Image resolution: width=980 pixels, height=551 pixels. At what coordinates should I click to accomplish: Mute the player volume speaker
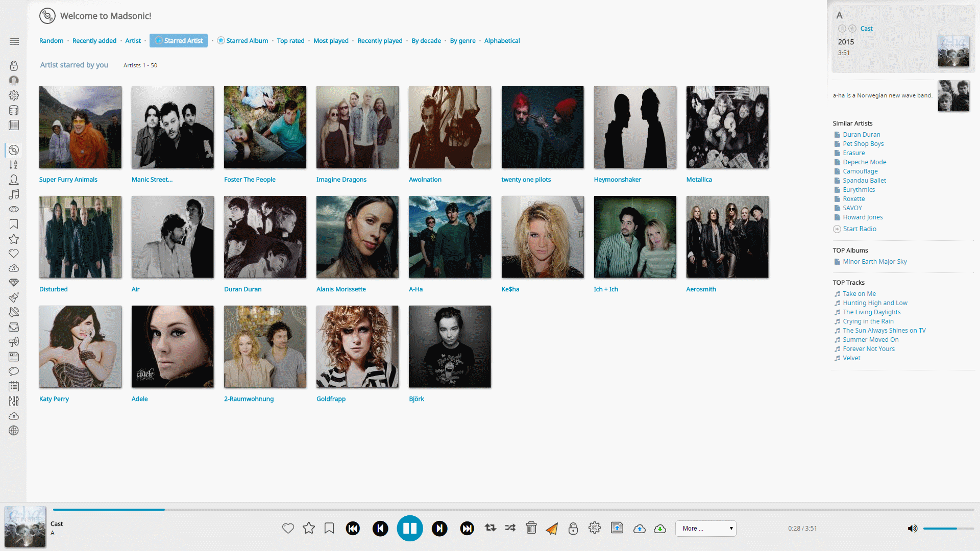912,529
